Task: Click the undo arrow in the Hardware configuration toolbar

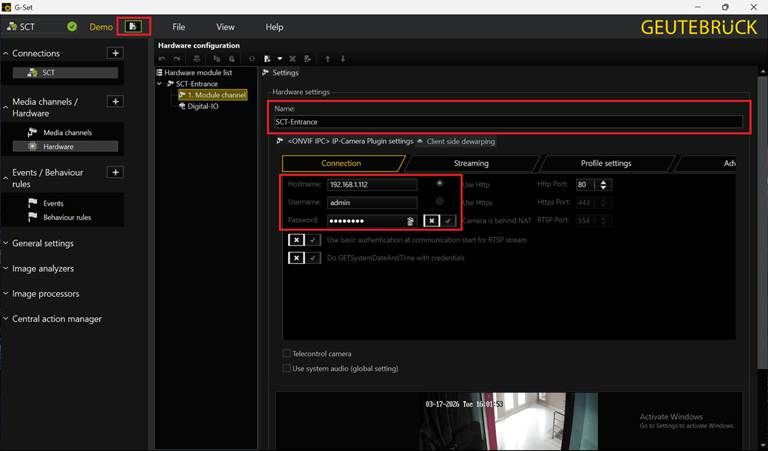Action: [x=162, y=59]
